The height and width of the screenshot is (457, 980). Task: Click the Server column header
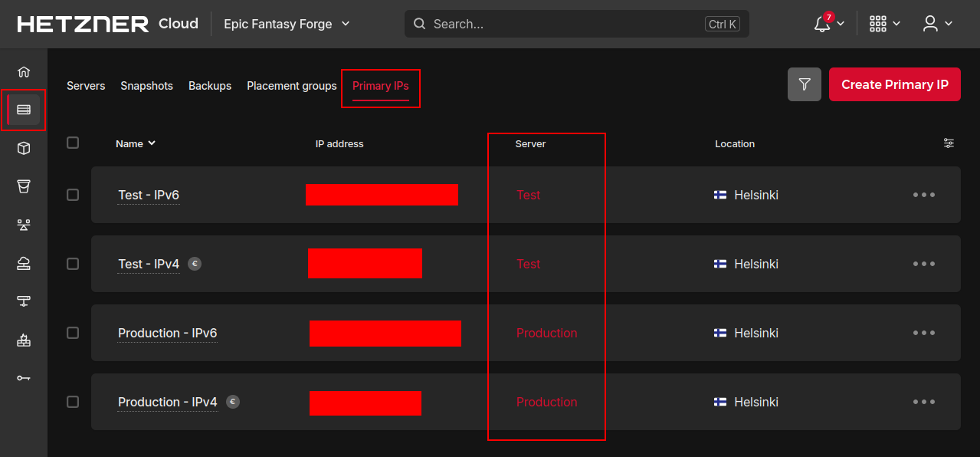pos(530,143)
